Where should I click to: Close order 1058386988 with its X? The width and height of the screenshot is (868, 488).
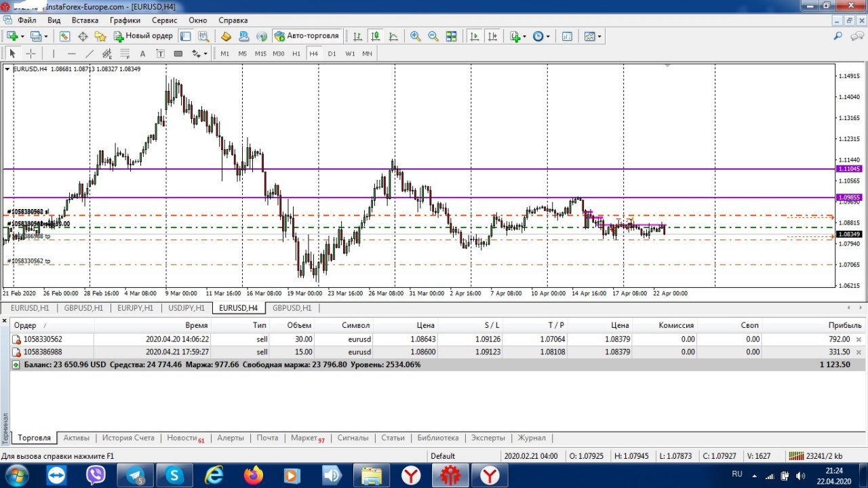point(859,352)
